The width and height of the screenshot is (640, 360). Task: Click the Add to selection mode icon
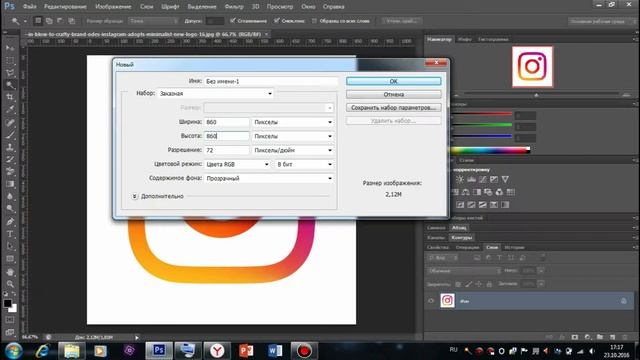tap(49, 21)
